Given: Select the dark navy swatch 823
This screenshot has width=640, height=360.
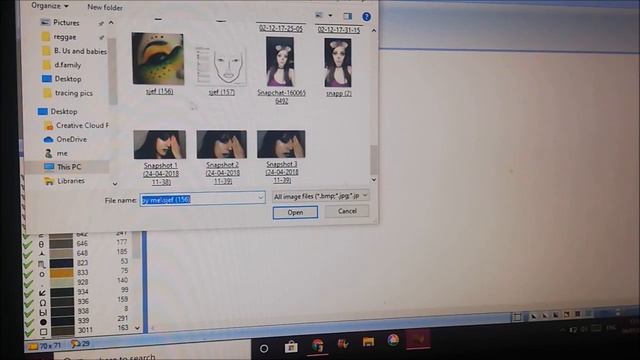Looking at the screenshot, I should pos(62,263).
